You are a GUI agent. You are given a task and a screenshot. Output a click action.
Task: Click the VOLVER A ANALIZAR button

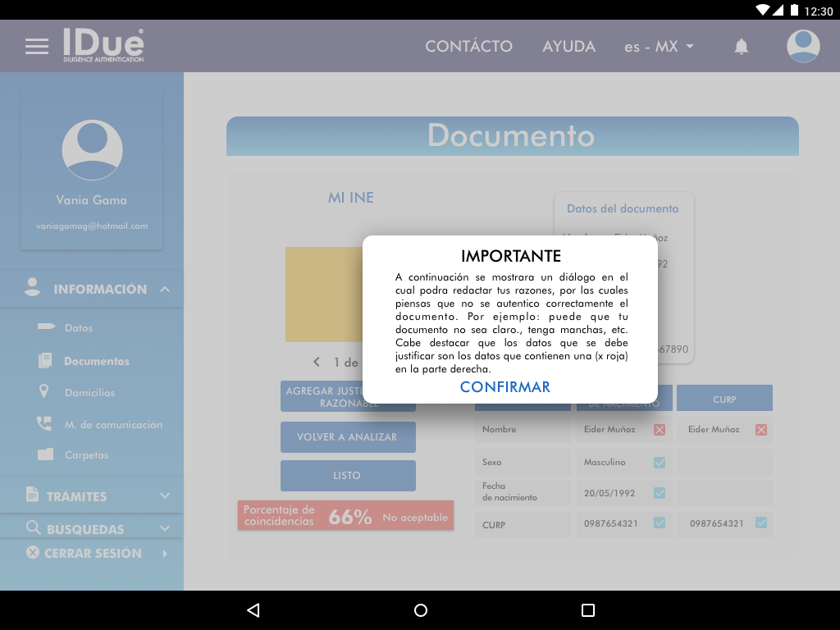pyautogui.click(x=348, y=437)
